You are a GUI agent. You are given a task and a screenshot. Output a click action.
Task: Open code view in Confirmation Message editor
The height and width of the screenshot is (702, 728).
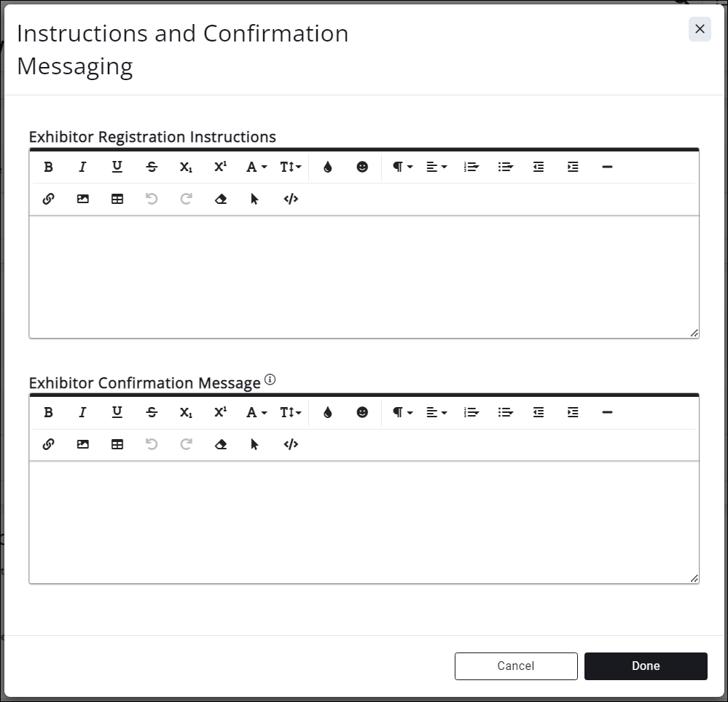pos(291,444)
